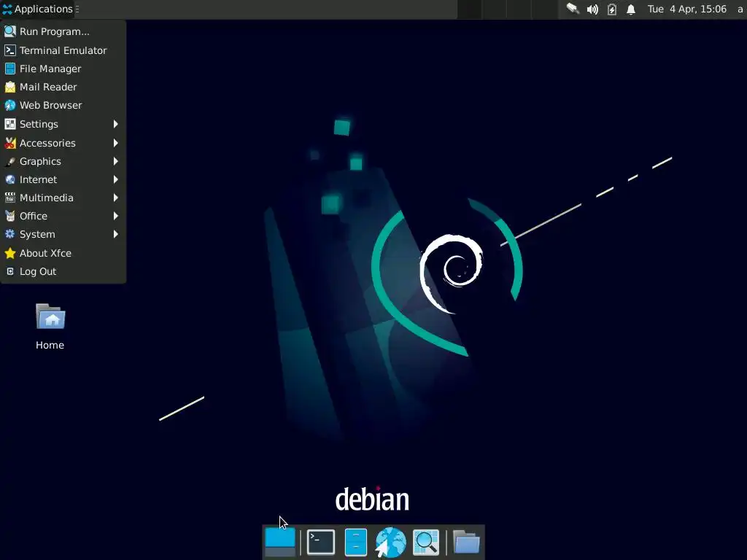Expand the System submenu
This screenshot has height=560, width=747.
[63, 234]
